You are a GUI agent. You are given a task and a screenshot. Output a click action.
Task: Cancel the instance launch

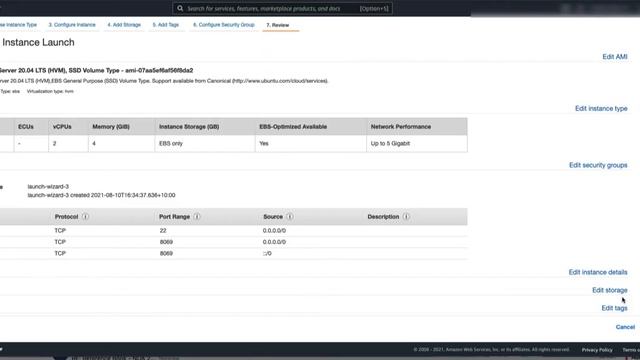click(625, 327)
